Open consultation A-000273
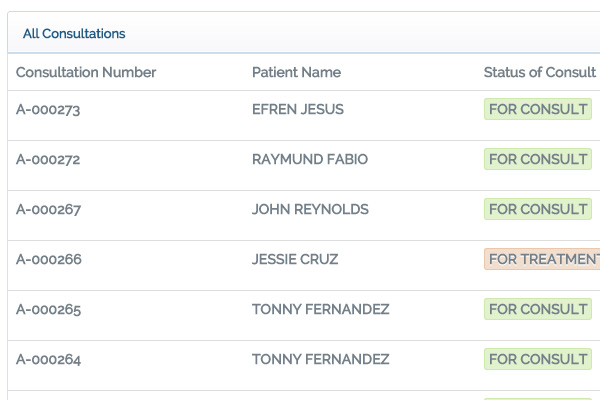The height and width of the screenshot is (400, 600). coord(48,109)
